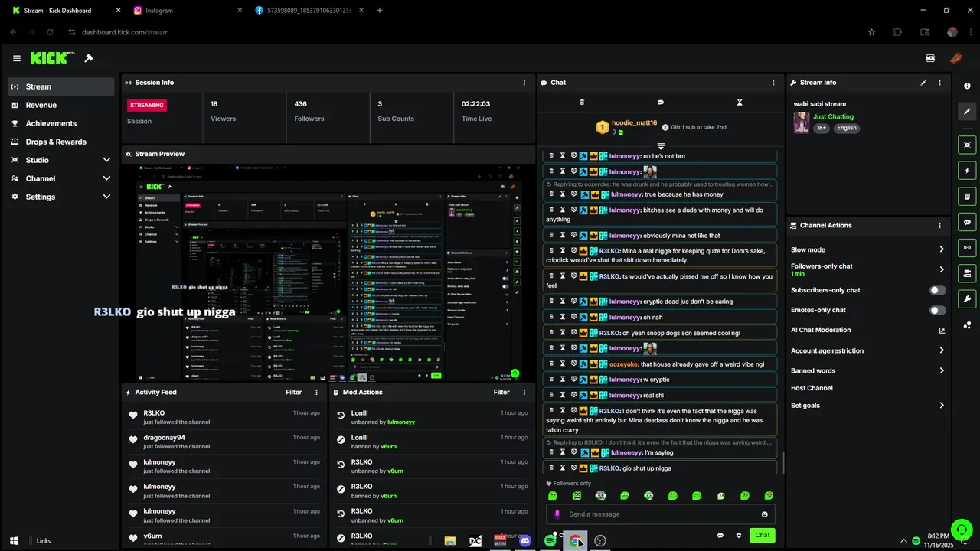Image resolution: width=980 pixels, height=551 pixels.
Task: Collapse the chat leaderboard banner
Action: coord(661,145)
